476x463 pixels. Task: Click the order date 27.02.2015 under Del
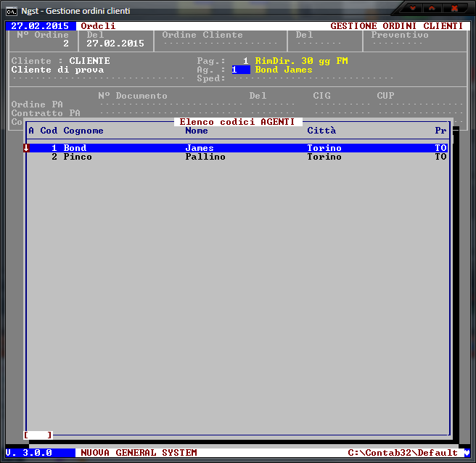(x=115, y=44)
